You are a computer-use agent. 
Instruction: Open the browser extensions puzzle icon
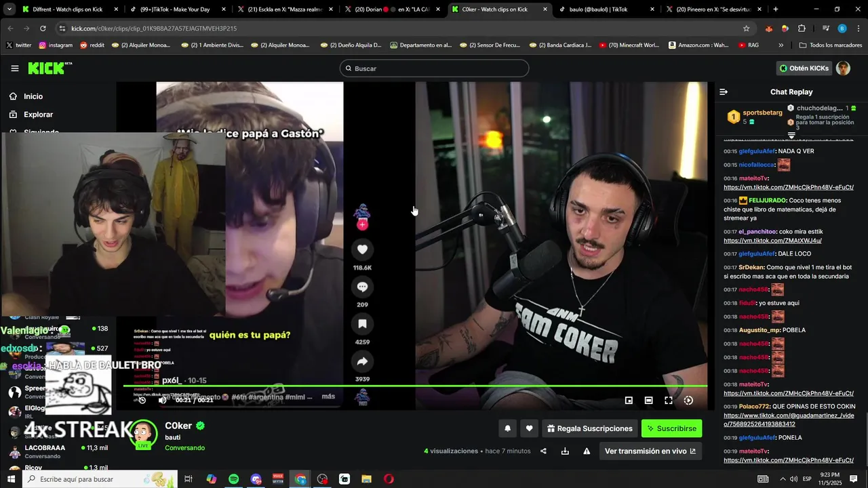click(x=802, y=28)
